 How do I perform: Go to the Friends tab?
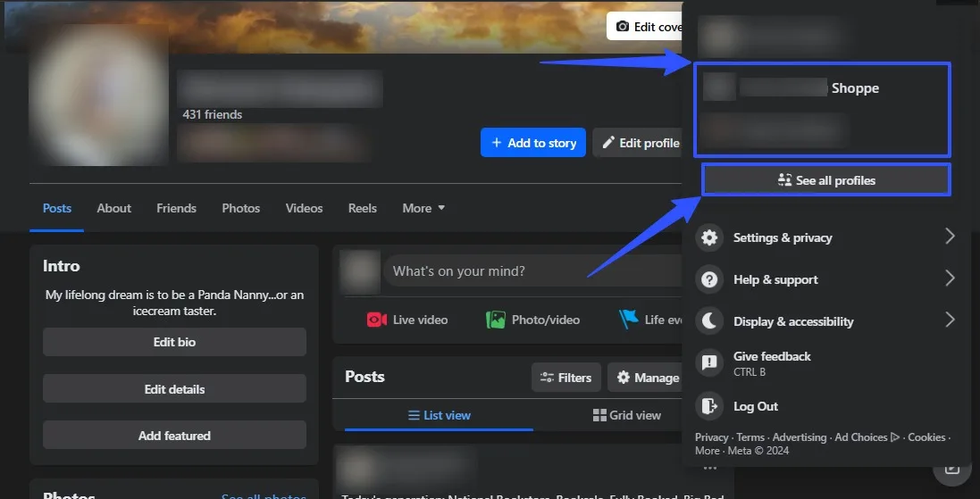pos(176,208)
